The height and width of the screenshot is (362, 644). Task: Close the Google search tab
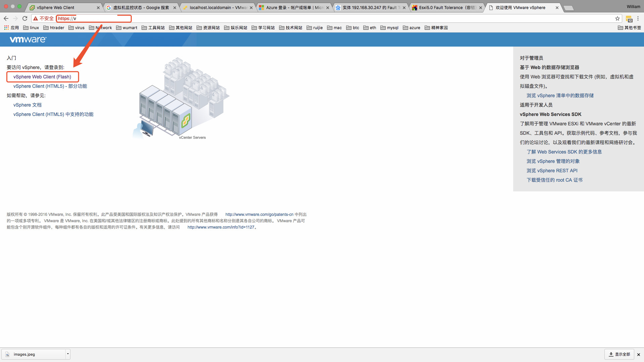point(175,8)
